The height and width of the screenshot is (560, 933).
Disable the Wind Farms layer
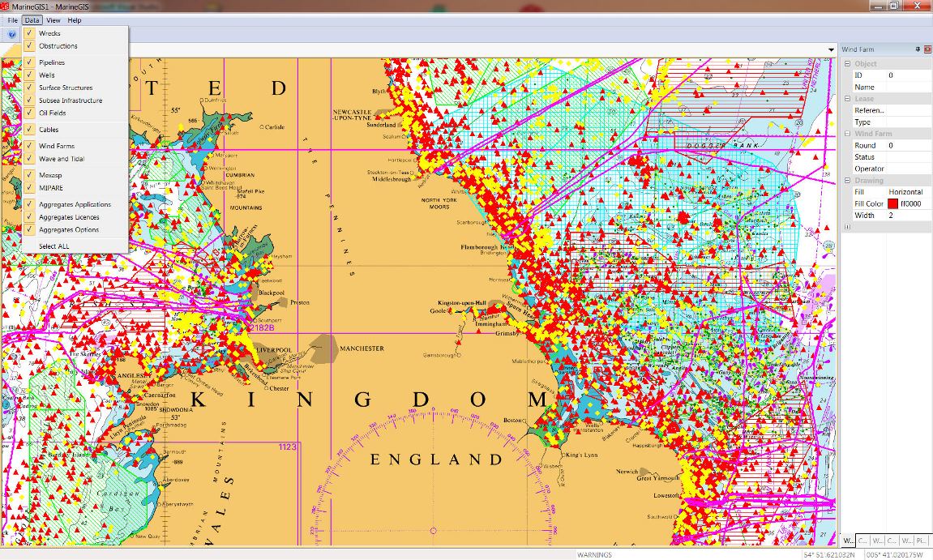click(x=29, y=146)
